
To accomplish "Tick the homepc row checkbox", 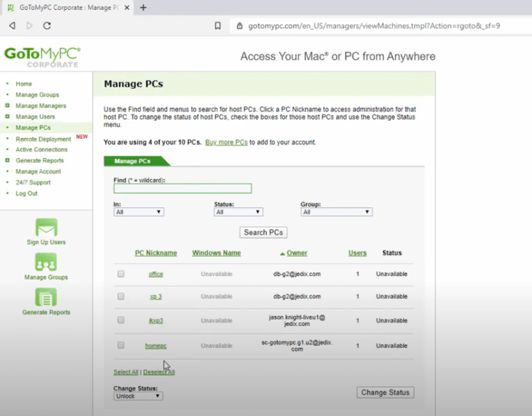I will pyautogui.click(x=121, y=345).
